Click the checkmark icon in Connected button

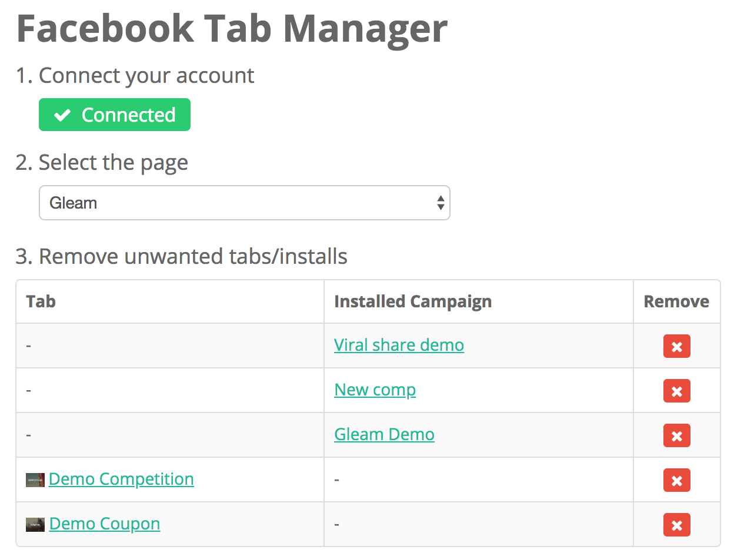pyautogui.click(x=62, y=115)
